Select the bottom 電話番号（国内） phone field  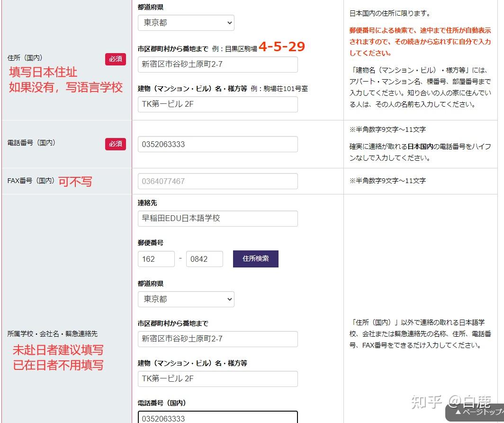[217, 418]
